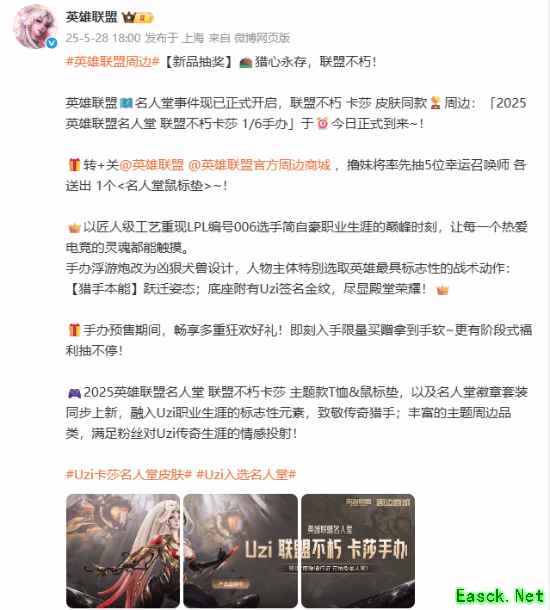Open the #Uzi入选名人堂# hashtag

(246, 474)
